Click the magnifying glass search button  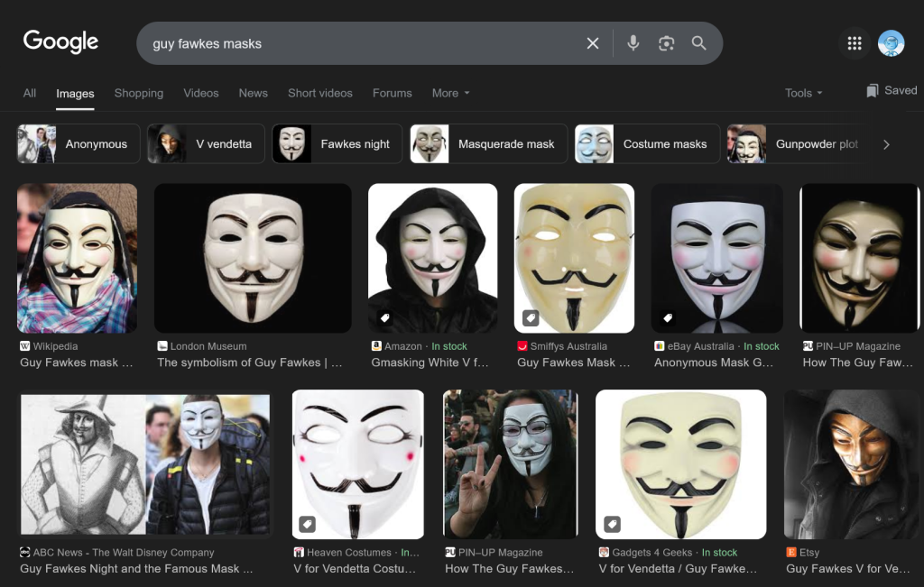point(699,43)
